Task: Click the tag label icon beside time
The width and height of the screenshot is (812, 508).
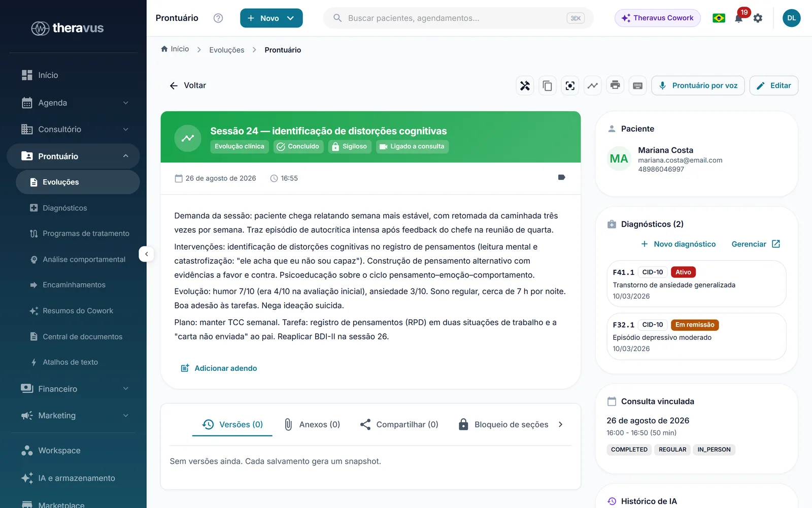Action: (x=561, y=178)
